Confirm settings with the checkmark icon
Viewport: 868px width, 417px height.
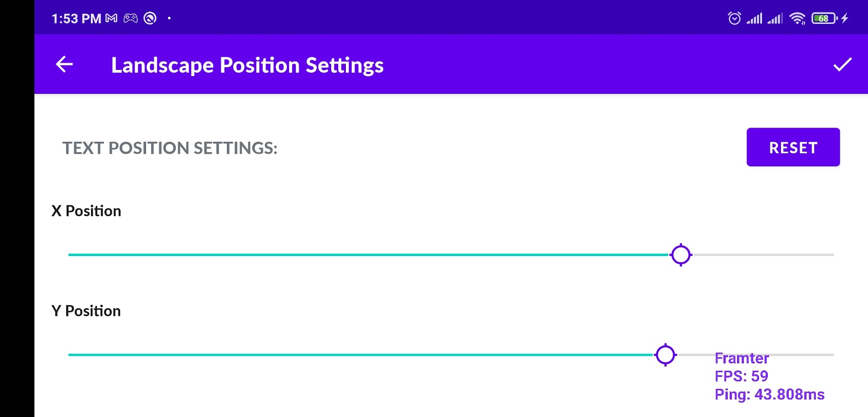coord(842,65)
